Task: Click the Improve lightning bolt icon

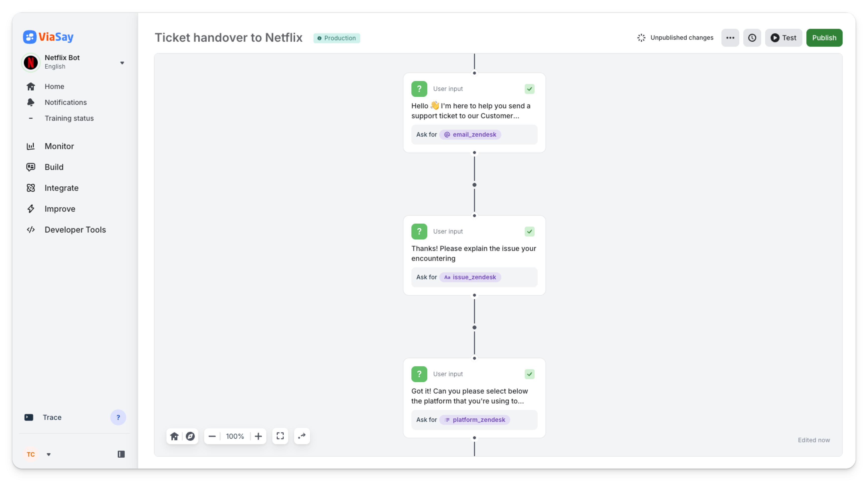Action: point(31,209)
